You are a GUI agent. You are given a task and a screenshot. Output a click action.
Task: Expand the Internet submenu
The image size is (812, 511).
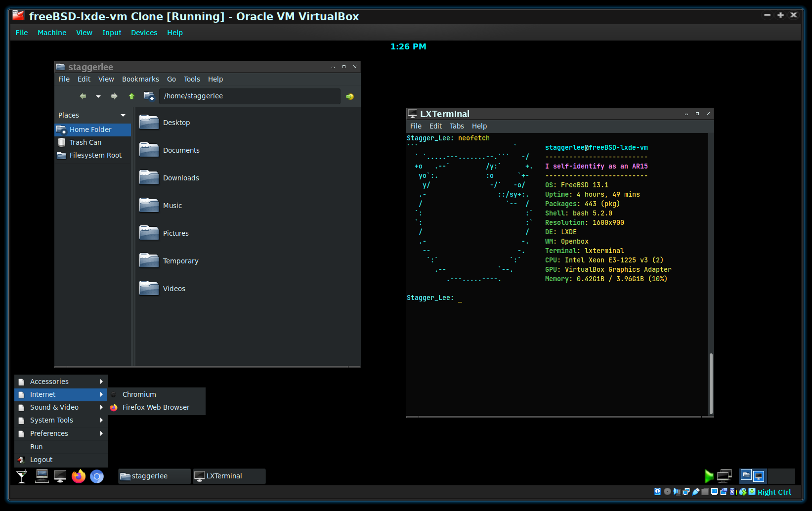coord(61,394)
